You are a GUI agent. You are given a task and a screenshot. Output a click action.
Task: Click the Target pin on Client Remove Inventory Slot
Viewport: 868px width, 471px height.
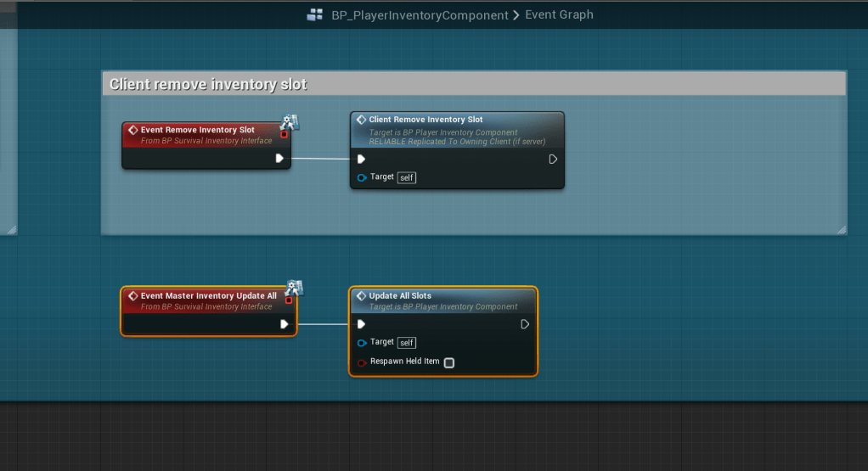click(x=362, y=177)
